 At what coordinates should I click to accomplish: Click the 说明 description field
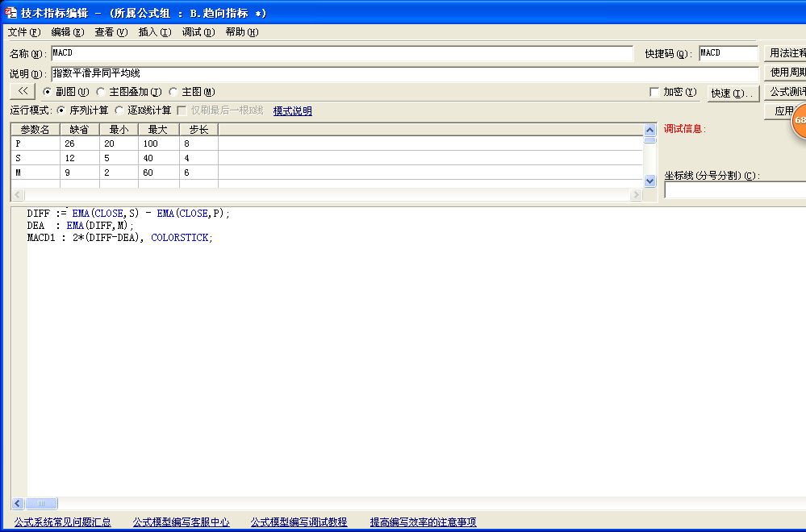coord(405,74)
